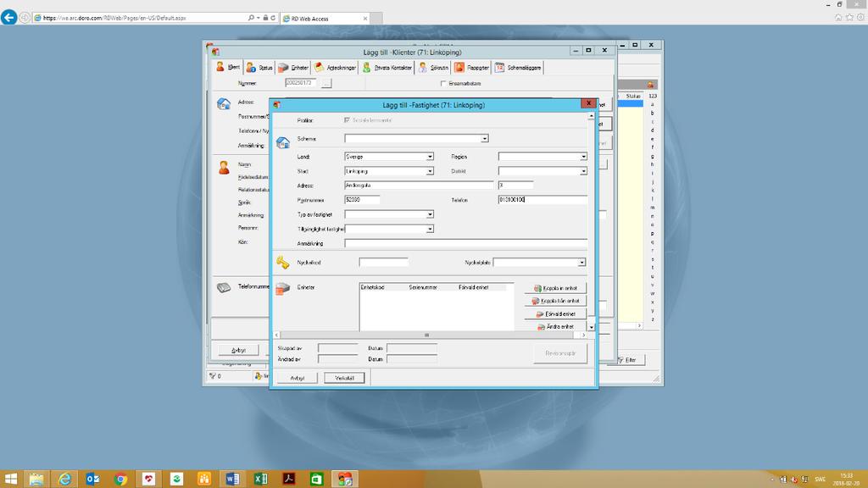
Task: Click the Verkställ button
Action: coord(344,378)
